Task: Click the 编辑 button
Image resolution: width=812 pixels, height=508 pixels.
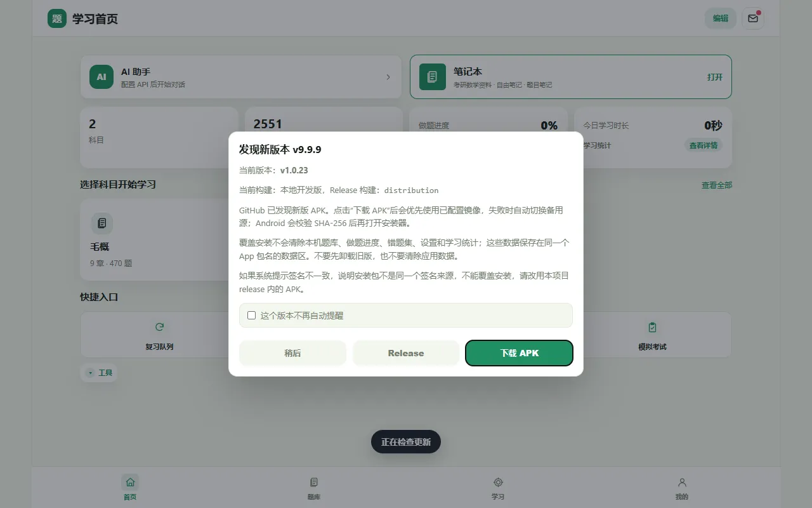Action: point(721,18)
